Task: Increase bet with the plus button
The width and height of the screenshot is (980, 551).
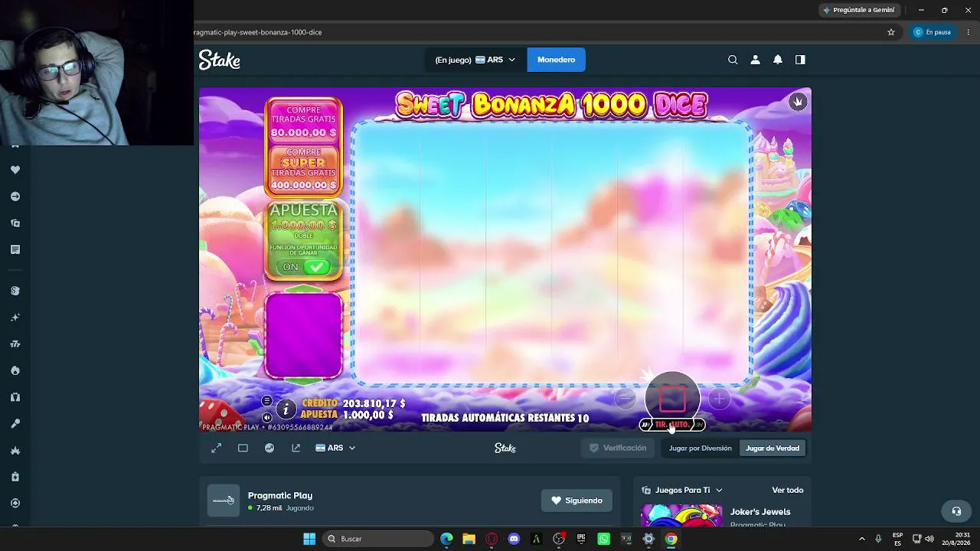Action: click(719, 398)
